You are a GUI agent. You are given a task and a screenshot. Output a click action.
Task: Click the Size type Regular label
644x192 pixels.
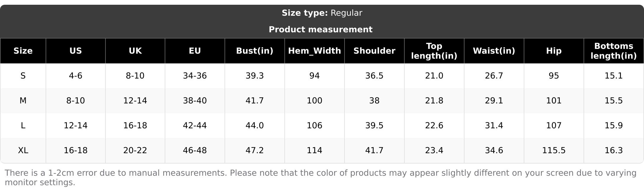pyautogui.click(x=322, y=13)
